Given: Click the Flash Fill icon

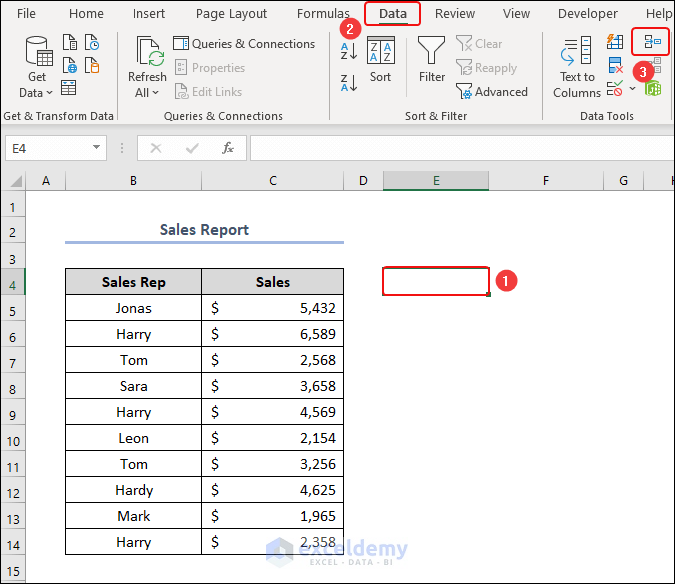Looking at the screenshot, I should pyautogui.click(x=615, y=43).
